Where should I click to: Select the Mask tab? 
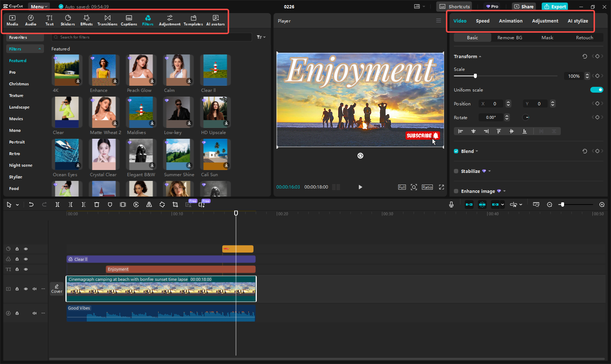coord(547,37)
